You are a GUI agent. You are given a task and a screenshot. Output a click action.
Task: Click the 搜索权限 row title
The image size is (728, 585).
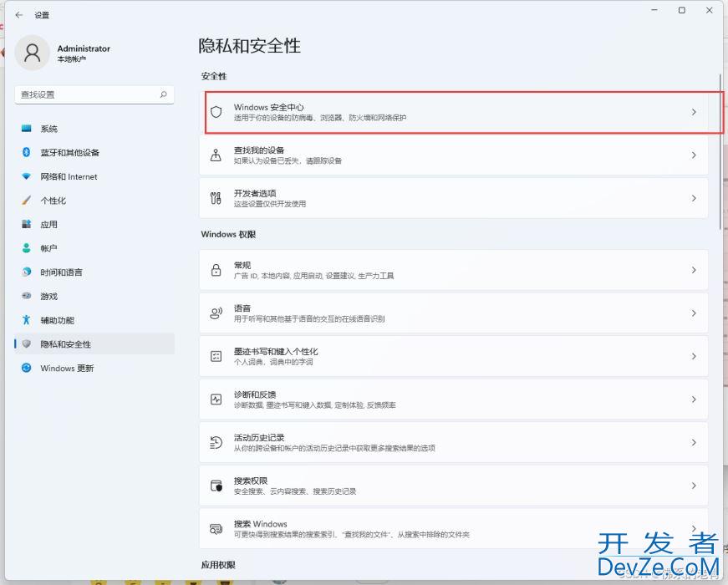point(251,481)
